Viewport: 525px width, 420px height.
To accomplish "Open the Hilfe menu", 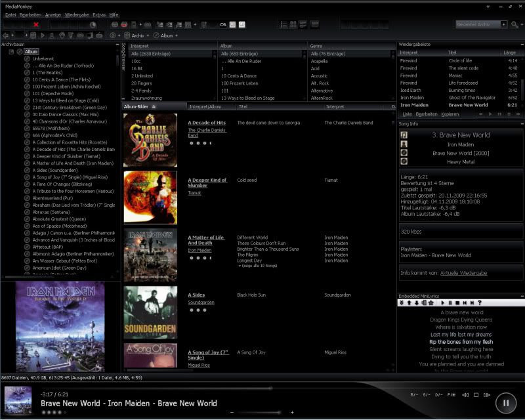I will point(114,14).
